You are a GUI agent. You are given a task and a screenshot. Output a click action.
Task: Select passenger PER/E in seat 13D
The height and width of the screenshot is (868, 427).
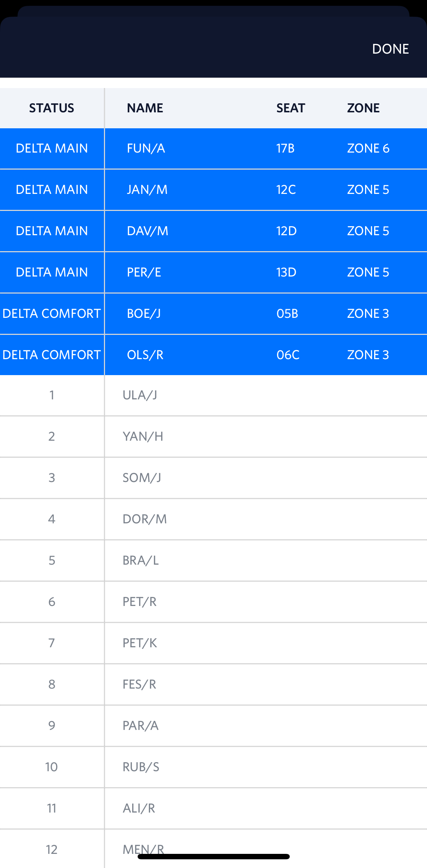pos(213,272)
